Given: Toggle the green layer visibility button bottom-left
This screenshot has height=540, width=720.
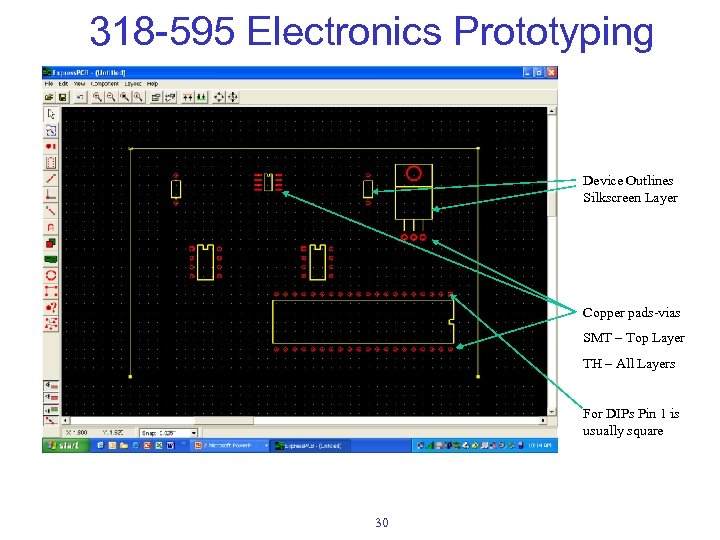Looking at the screenshot, I should point(51,409).
